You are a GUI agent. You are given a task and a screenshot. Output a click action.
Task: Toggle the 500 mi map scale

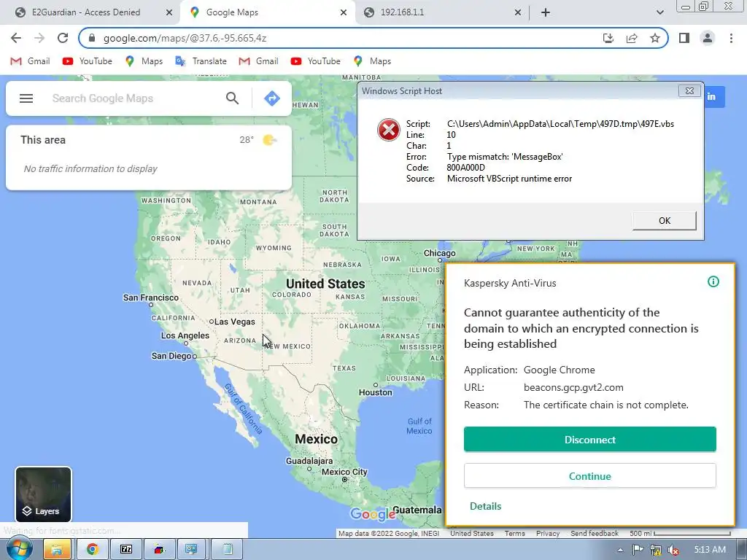(x=680, y=533)
